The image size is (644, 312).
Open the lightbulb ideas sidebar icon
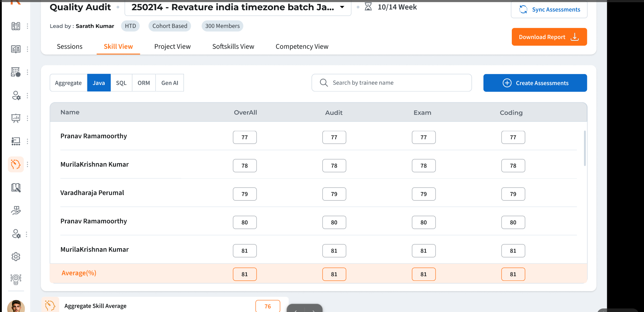pyautogui.click(x=16, y=279)
